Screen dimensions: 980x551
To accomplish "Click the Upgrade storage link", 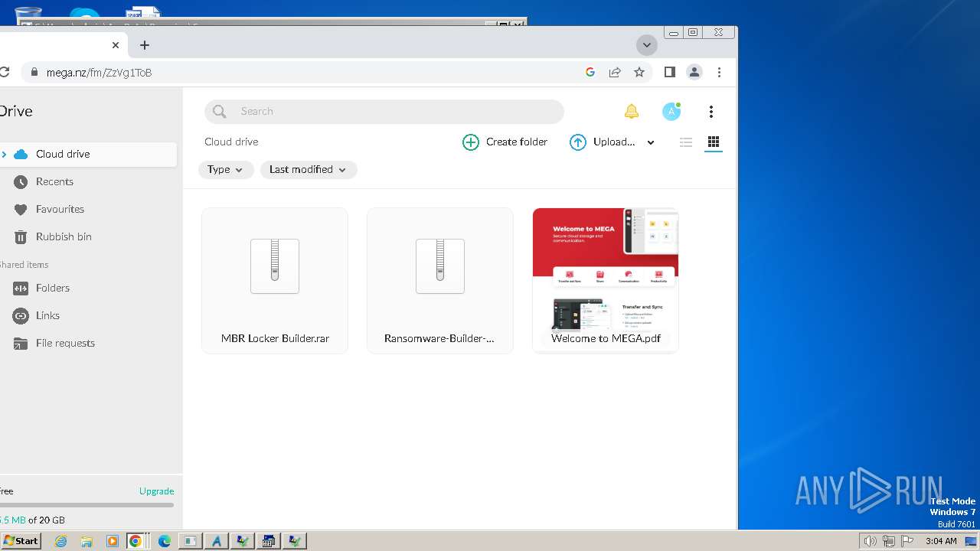I will [x=157, y=491].
